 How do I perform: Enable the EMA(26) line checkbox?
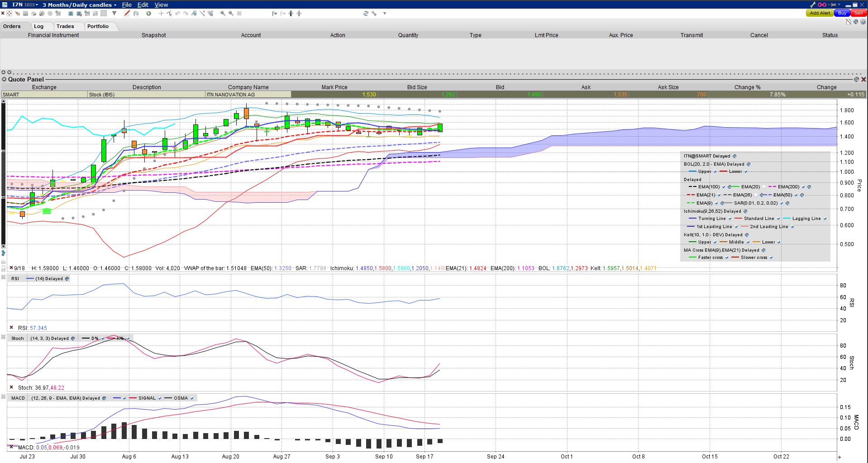(x=756, y=195)
